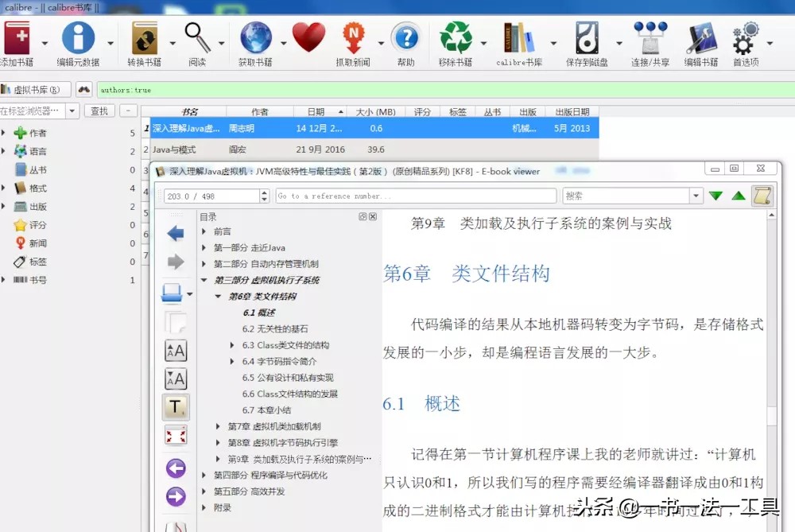Collapse the 第三部分 虚拟机执行子系统 section
Screen dimensions: 795x532
point(203,278)
